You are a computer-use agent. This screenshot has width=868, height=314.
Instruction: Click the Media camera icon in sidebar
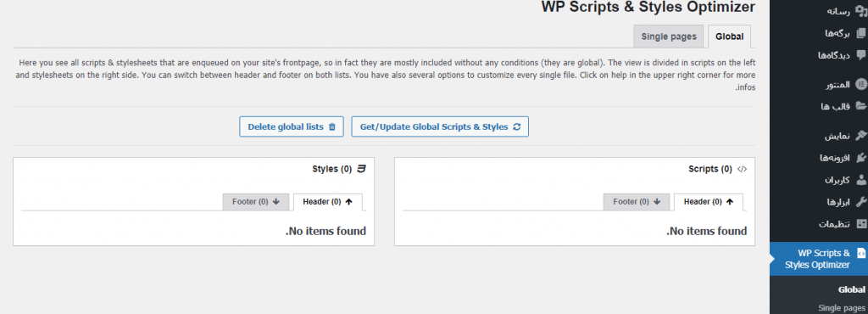click(861, 11)
